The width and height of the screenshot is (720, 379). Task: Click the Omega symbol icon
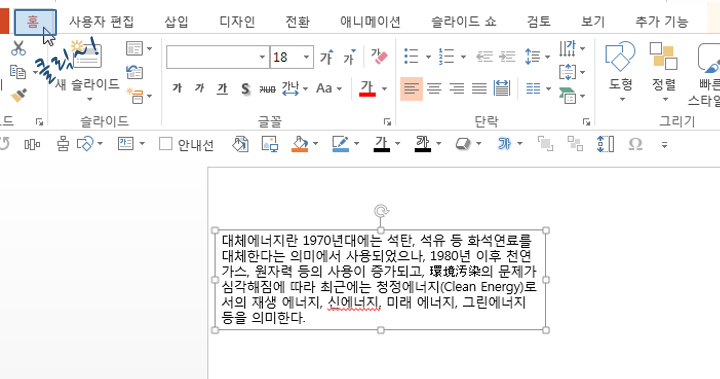tap(635, 144)
